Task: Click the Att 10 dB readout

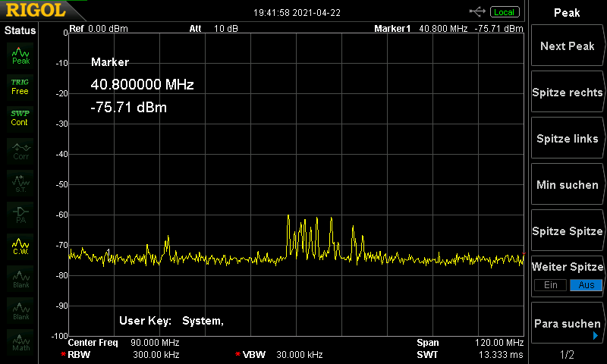Action: pyautogui.click(x=214, y=29)
